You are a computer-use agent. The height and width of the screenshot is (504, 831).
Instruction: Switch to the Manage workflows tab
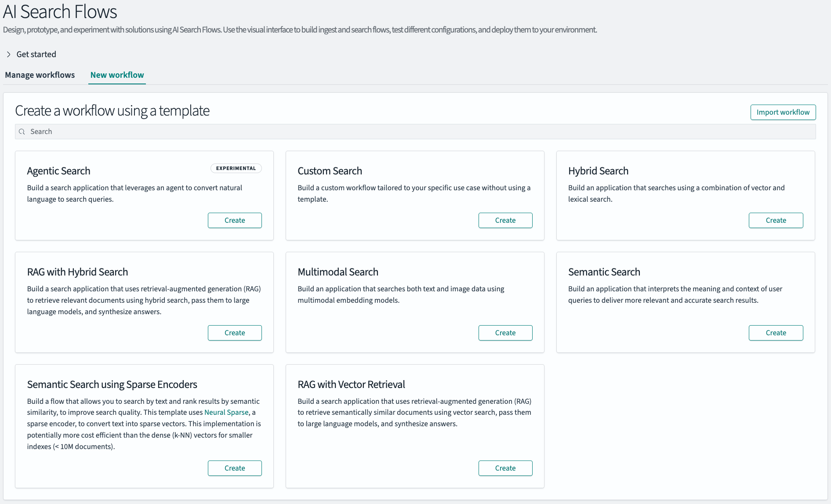(40, 75)
